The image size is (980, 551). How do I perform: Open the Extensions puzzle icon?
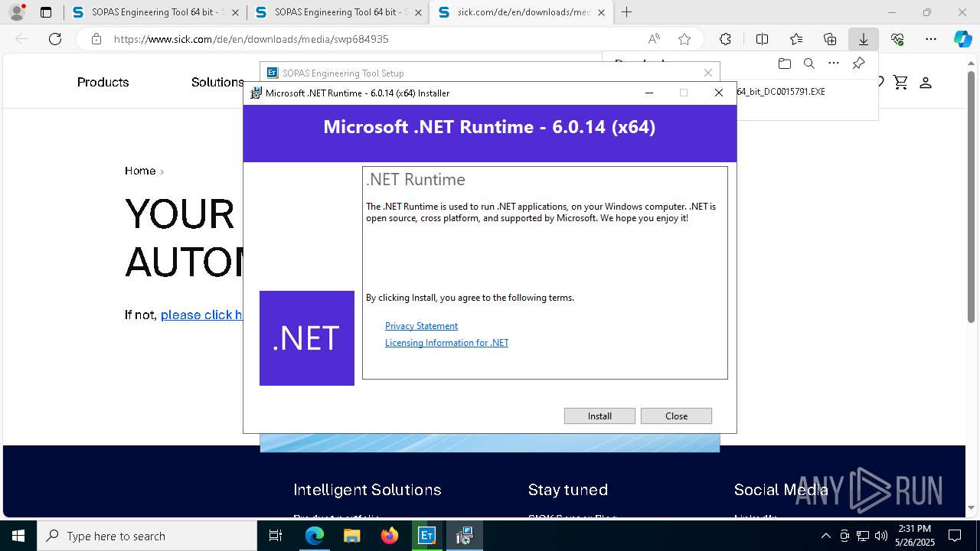[725, 39]
